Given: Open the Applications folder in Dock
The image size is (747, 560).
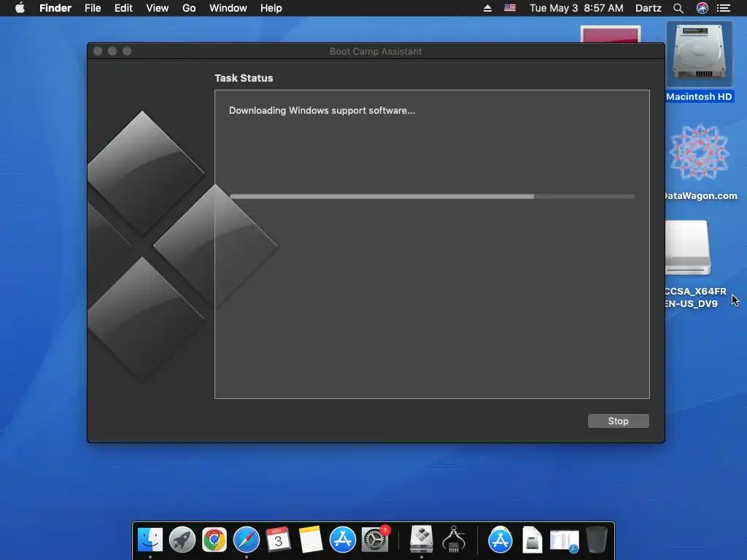Looking at the screenshot, I should tap(500, 540).
